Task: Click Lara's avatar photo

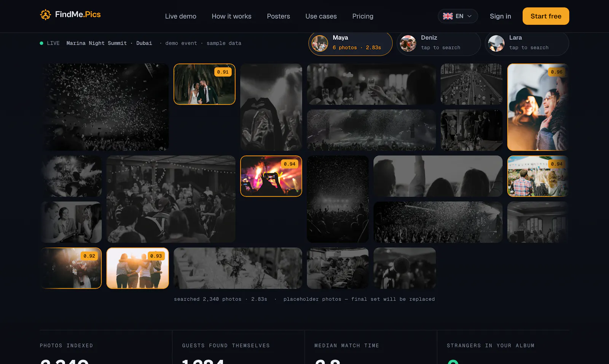Action: tap(496, 43)
